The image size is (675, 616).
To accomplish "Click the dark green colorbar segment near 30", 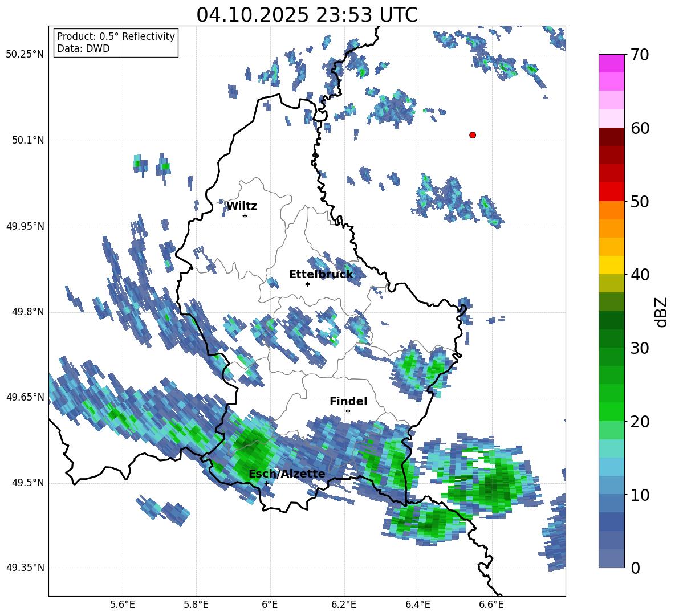I will 611,338.
